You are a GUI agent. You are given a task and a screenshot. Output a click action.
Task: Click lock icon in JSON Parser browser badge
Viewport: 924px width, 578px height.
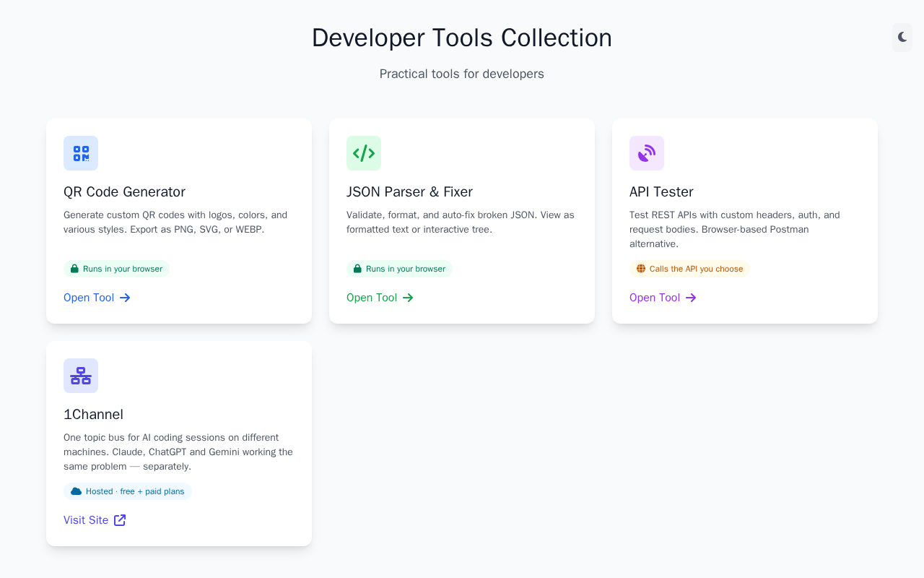point(357,269)
